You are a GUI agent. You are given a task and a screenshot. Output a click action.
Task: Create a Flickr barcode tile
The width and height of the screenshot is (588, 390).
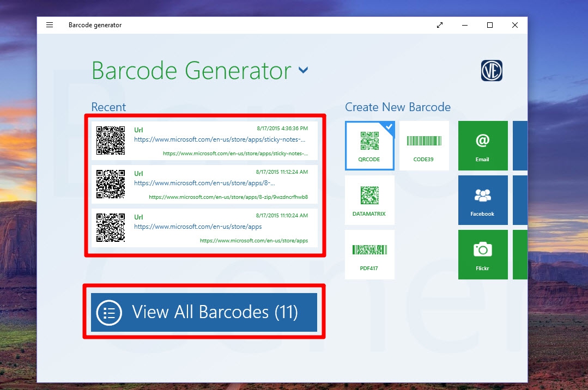(483, 254)
